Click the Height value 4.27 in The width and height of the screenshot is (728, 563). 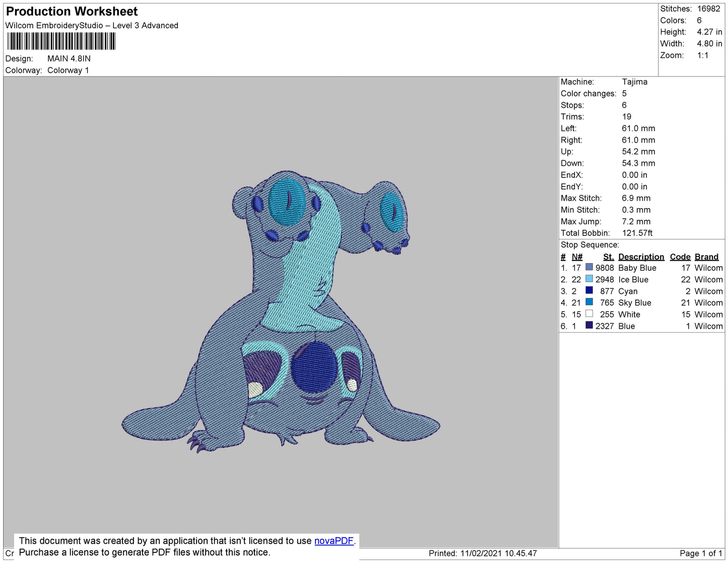[x=709, y=32]
